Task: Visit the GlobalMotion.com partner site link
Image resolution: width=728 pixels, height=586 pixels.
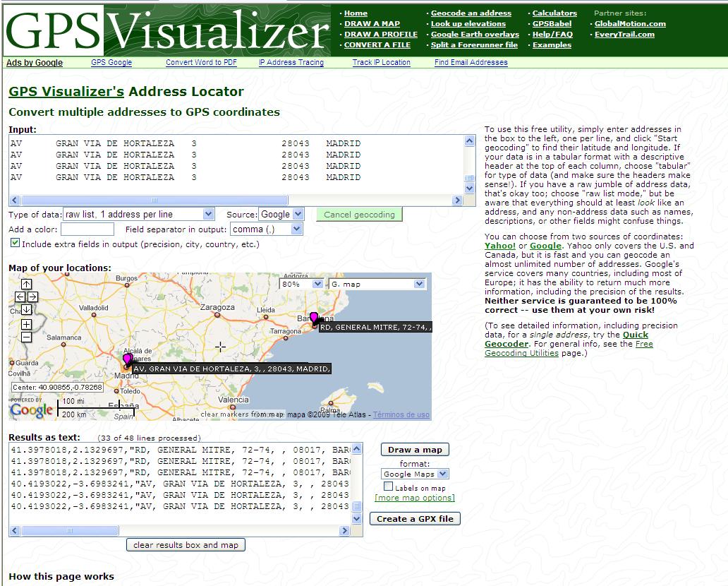Action: [630, 24]
